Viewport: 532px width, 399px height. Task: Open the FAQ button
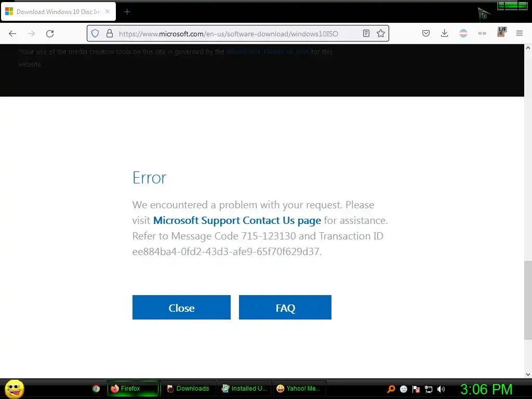click(x=285, y=308)
